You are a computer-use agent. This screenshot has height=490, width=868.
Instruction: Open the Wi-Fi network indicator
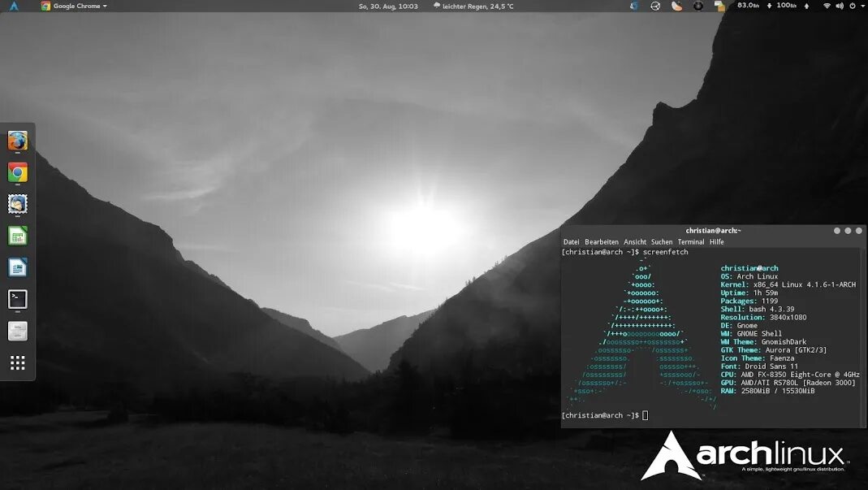(x=827, y=7)
